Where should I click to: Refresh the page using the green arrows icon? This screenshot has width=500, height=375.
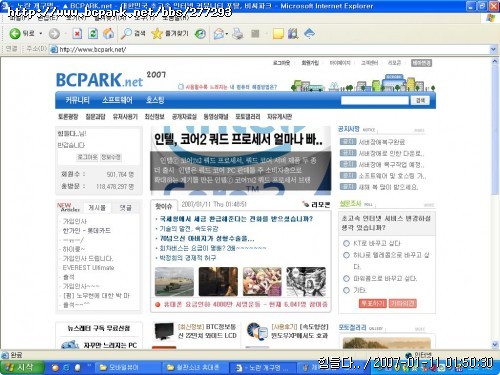[93, 33]
